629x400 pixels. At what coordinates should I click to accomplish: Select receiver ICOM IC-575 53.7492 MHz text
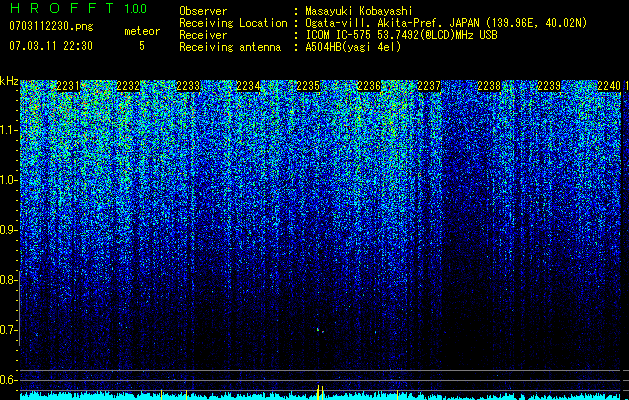click(401, 35)
